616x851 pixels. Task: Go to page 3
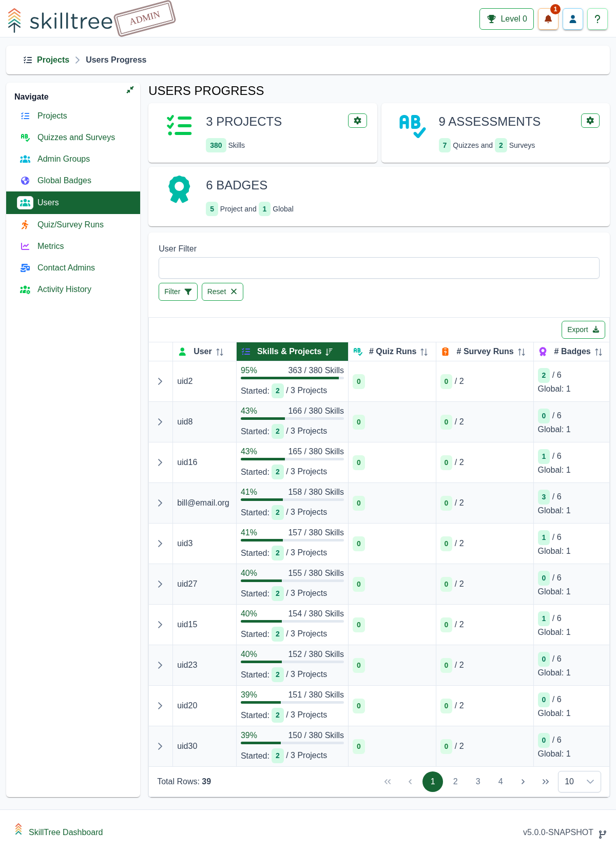pos(478,782)
